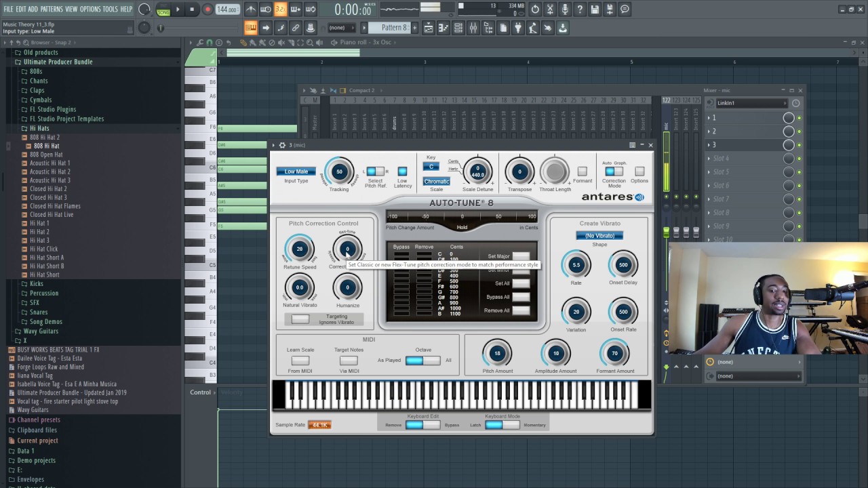The image size is (868, 488).
Task: Open the Mixer view icon
Action: click(x=473, y=28)
